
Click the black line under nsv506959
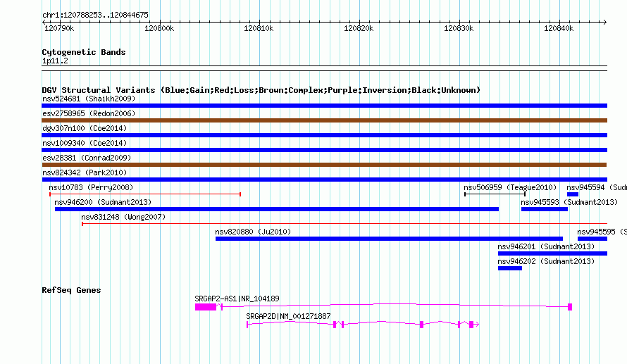point(495,194)
